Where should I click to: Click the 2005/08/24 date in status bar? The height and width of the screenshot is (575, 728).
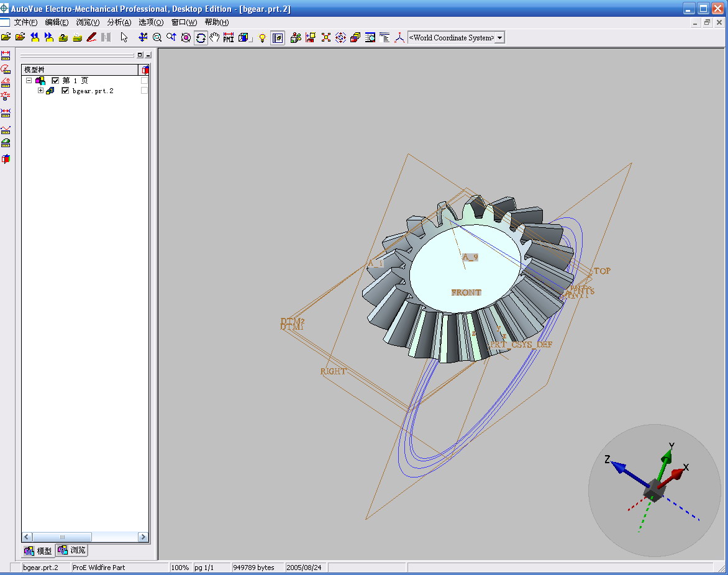304,568
